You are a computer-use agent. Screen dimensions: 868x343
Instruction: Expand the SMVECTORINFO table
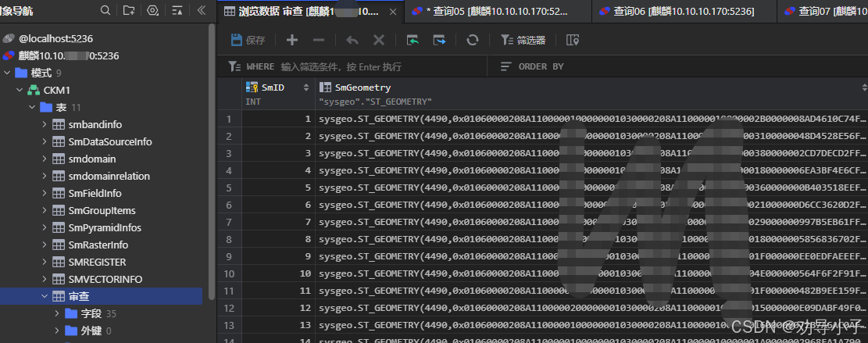[x=45, y=279]
